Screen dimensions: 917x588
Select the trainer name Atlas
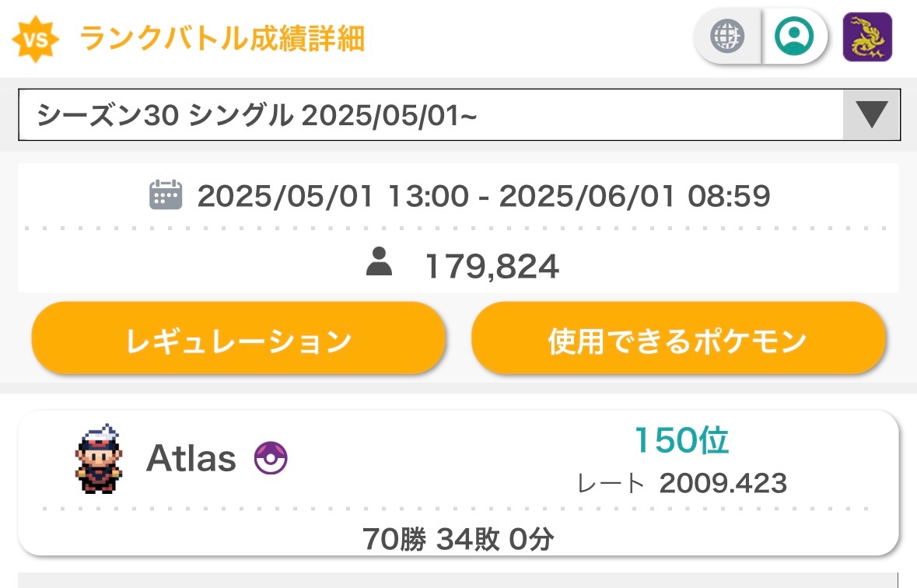(191, 460)
